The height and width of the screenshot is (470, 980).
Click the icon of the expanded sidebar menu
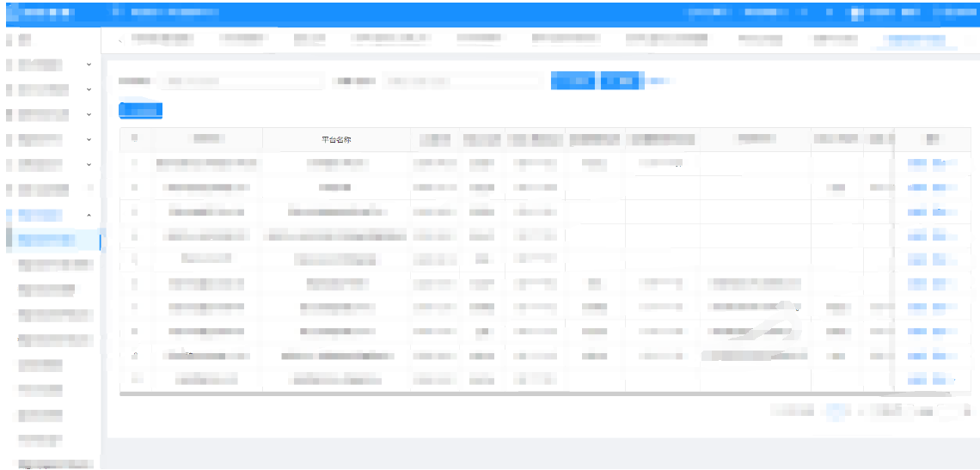pos(9,215)
